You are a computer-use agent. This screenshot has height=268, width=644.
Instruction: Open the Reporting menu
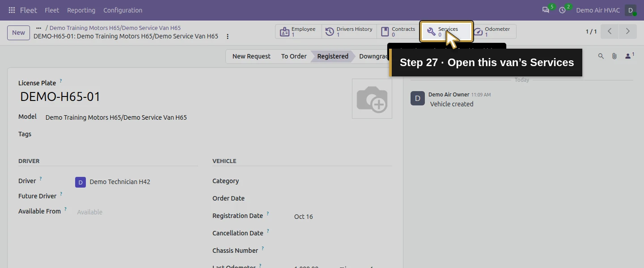click(x=81, y=10)
